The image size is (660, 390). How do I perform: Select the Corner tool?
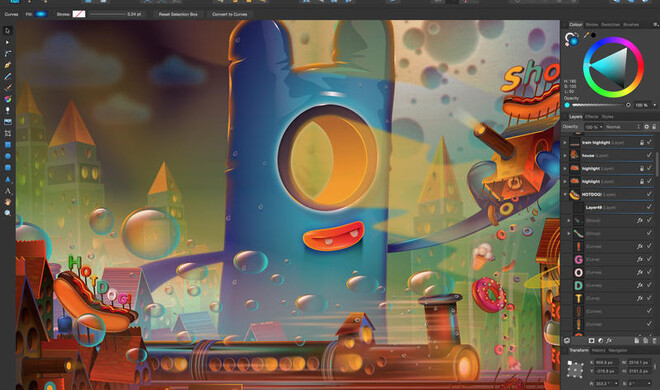pyautogui.click(x=8, y=54)
